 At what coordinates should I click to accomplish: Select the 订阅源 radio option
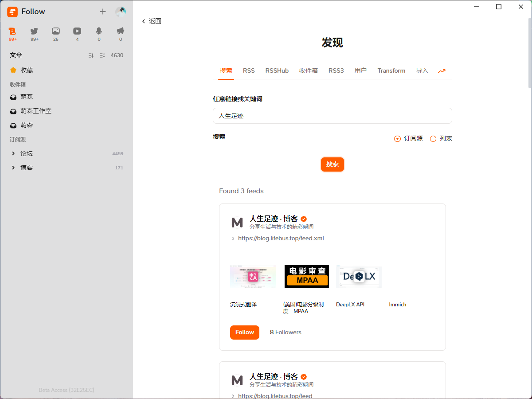pos(397,139)
